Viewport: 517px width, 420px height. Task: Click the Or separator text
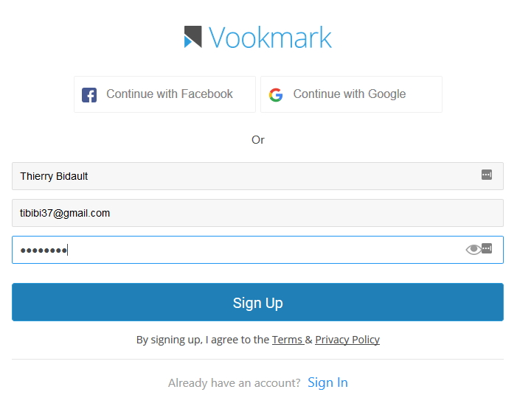click(258, 140)
